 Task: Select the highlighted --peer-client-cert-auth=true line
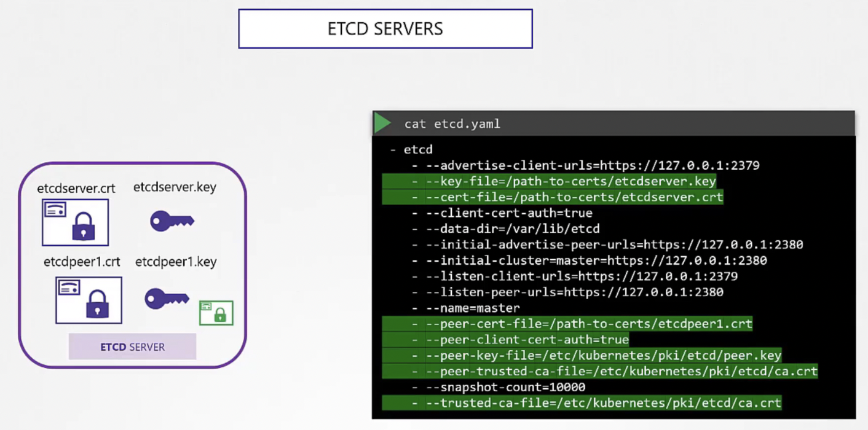[506, 340]
